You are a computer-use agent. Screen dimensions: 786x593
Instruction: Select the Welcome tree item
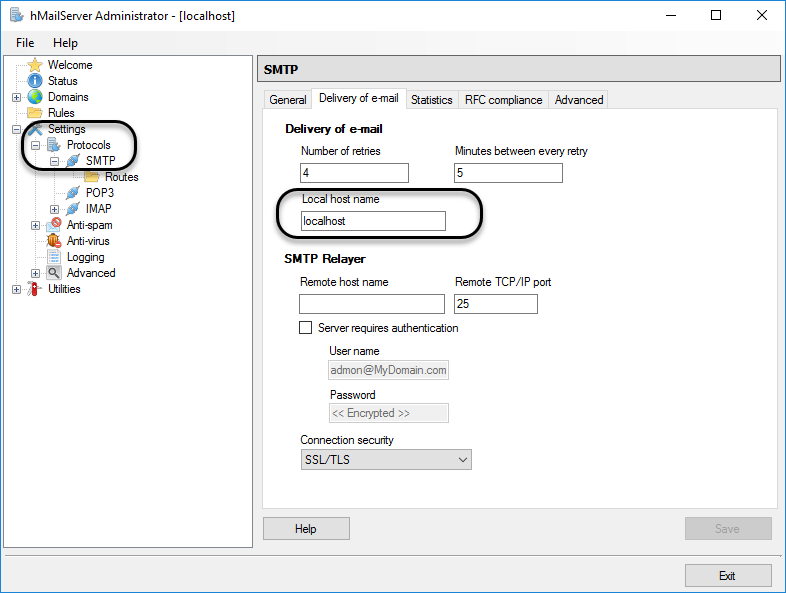tap(70, 65)
